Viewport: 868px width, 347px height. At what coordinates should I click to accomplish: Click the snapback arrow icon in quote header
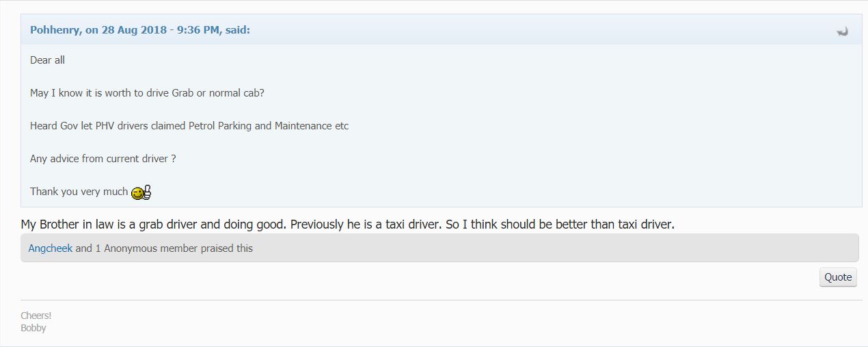[x=842, y=31]
